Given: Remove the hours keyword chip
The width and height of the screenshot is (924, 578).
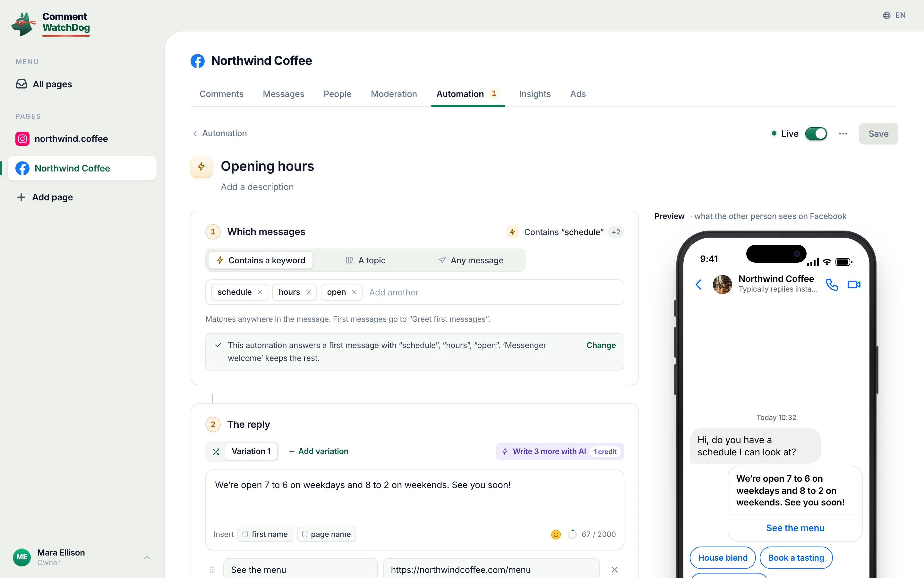Looking at the screenshot, I should pyautogui.click(x=309, y=293).
